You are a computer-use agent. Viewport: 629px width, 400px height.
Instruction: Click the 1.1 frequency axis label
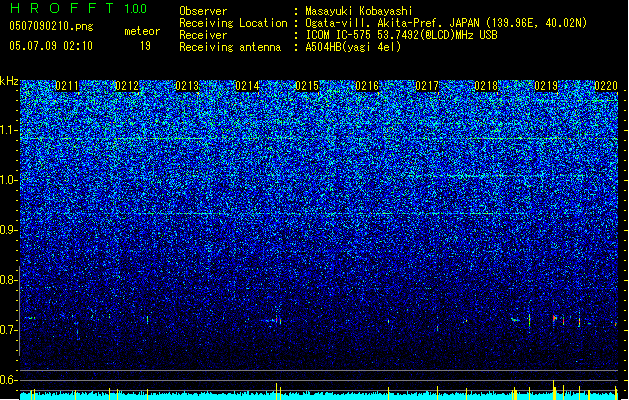pos(9,130)
